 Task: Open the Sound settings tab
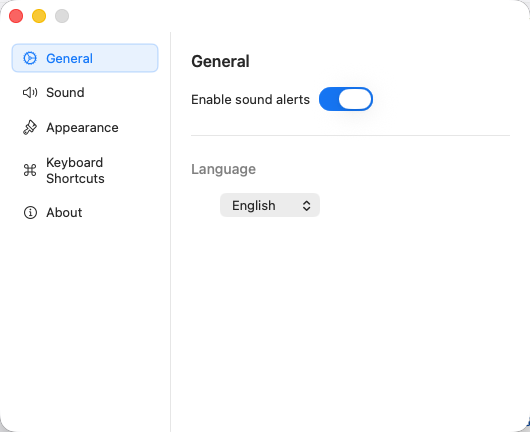point(85,93)
